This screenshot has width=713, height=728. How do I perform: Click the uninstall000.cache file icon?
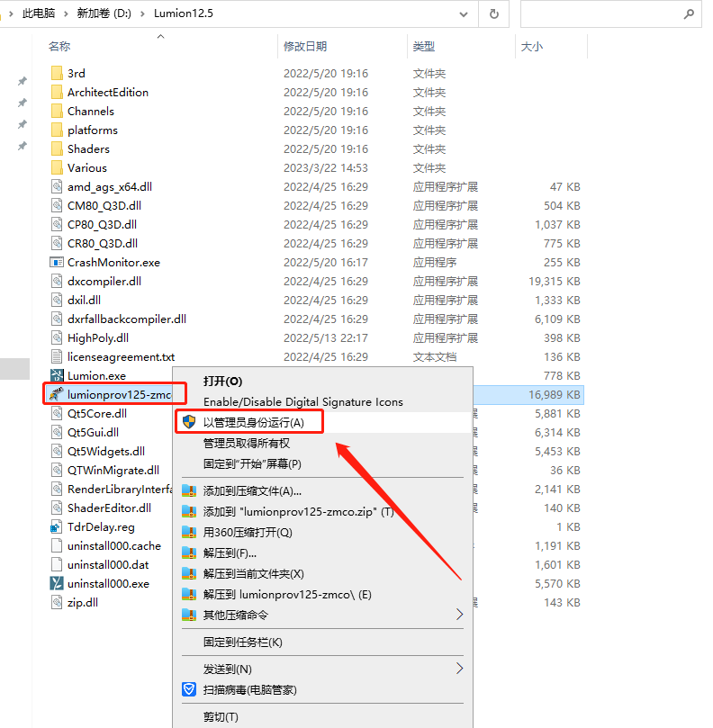(x=57, y=545)
